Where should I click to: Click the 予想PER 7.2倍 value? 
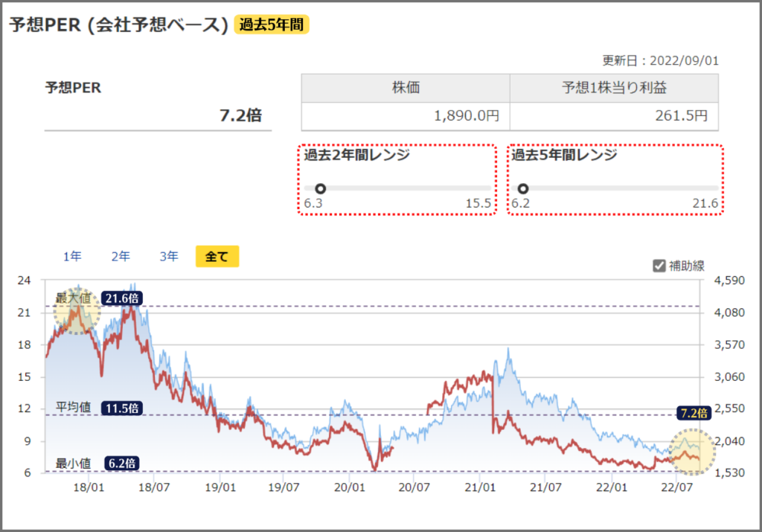pos(240,115)
